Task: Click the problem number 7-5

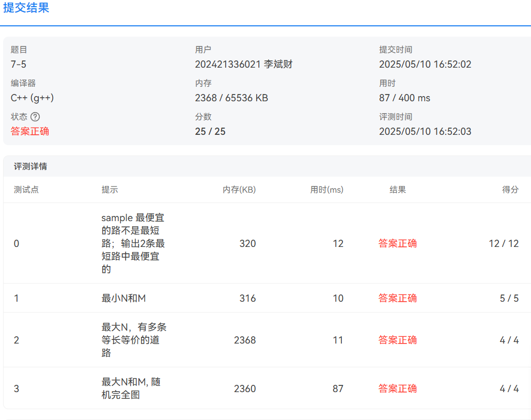Action: [x=20, y=65]
